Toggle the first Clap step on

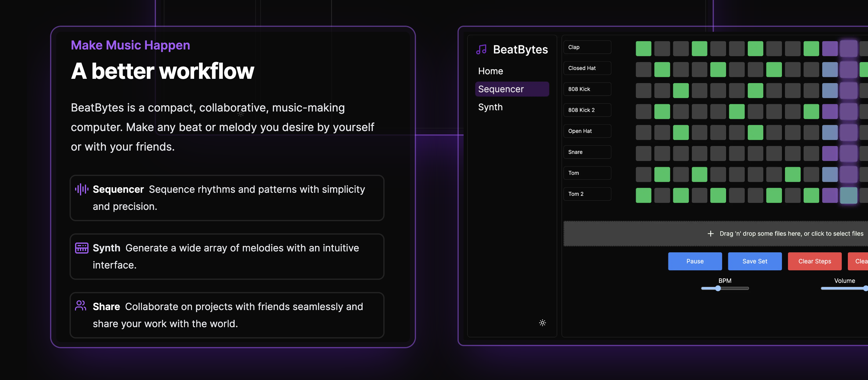[643, 49]
